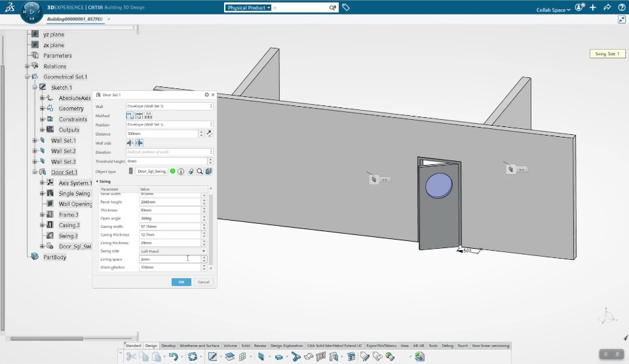This screenshot has height=364, width=629.
Task: Click the tag icon beside the search bar
Action: [x=346, y=8]
